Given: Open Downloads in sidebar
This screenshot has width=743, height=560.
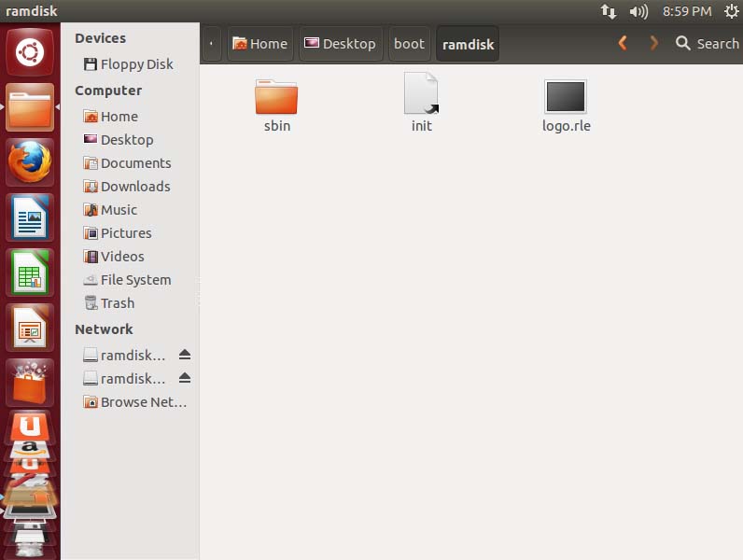Looking at the screenshot, I should click(x=127, y=186).
